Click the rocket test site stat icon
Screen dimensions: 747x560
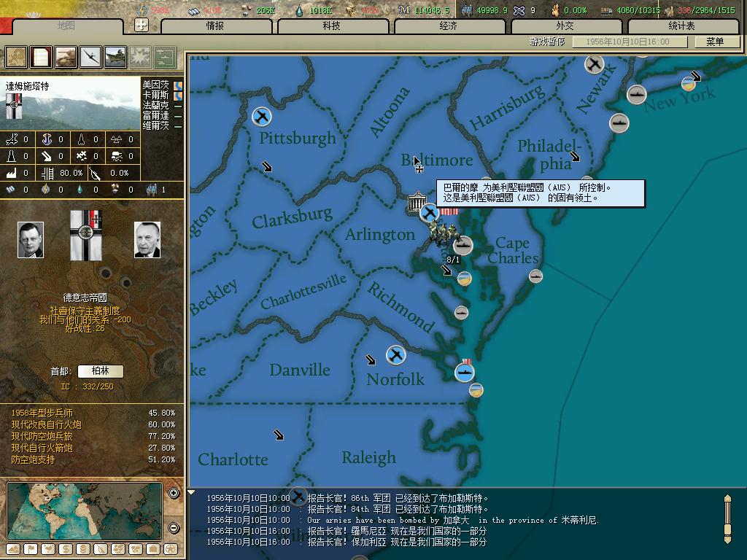click(82, 139)
